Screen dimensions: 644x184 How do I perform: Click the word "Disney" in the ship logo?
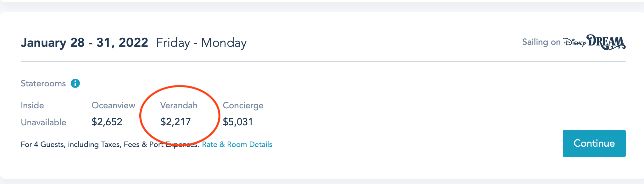coord(575,43)
